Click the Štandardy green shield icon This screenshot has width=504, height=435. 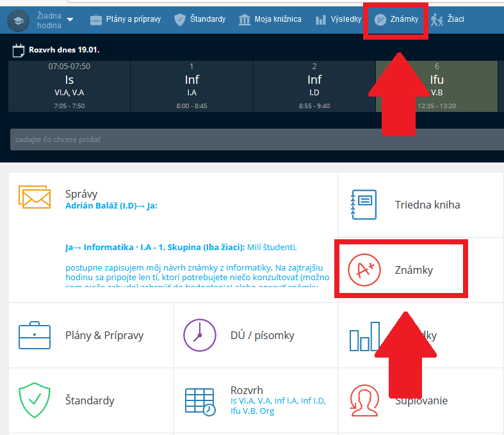(x=35, y=400)
